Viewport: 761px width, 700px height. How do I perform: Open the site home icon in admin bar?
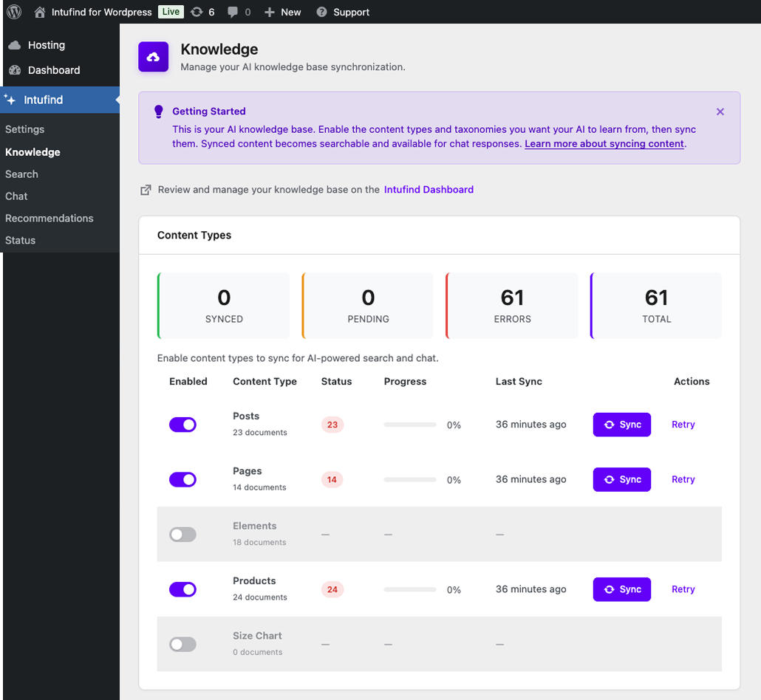pyautogui.click(x=40, y=12)
